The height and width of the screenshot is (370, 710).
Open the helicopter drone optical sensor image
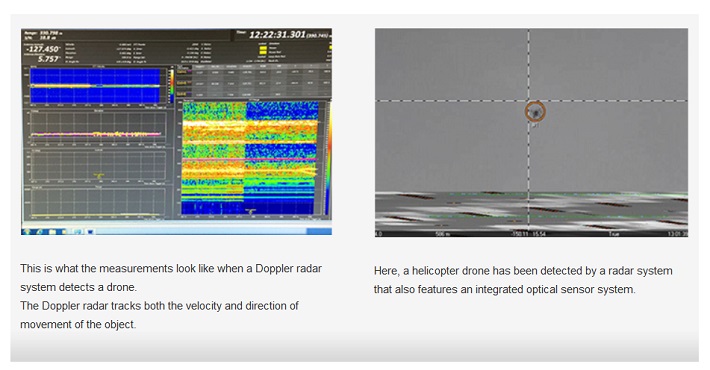coord(531,132)
